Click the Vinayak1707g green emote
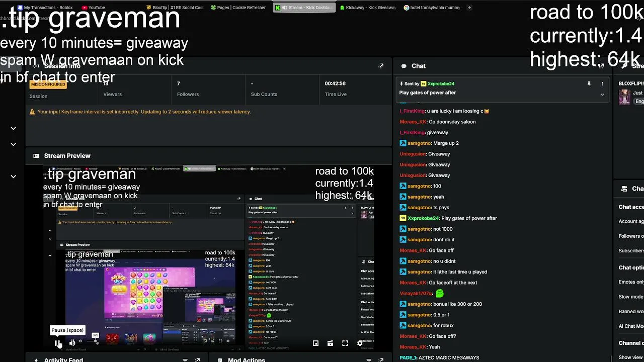The height and width of the screenshot is (362, 644). point(439,293)
